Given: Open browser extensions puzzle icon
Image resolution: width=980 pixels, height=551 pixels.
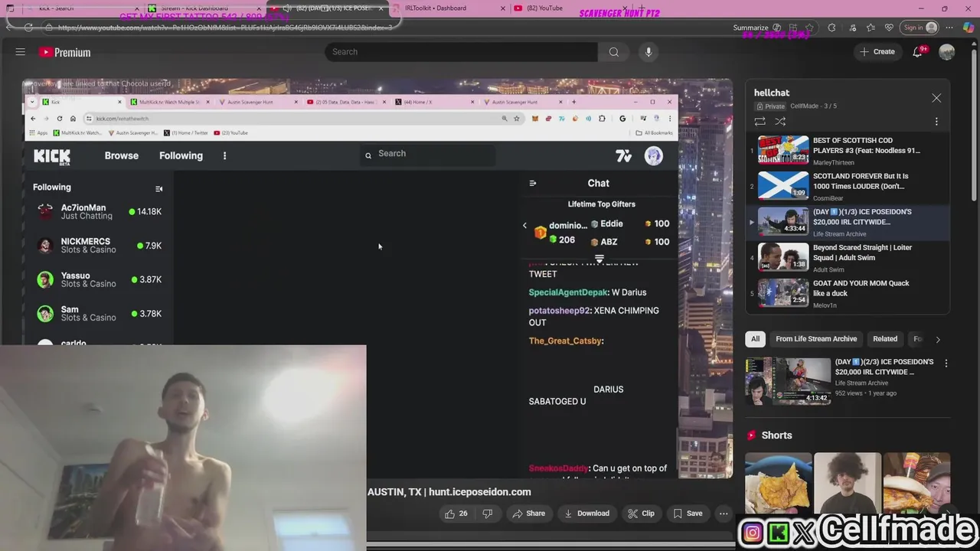Looking at the screenshot, I should 831,28.
